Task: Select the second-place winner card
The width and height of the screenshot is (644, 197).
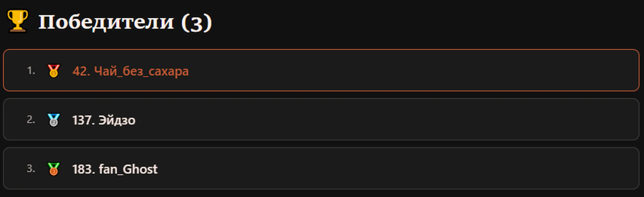Action: pos(321,119)
